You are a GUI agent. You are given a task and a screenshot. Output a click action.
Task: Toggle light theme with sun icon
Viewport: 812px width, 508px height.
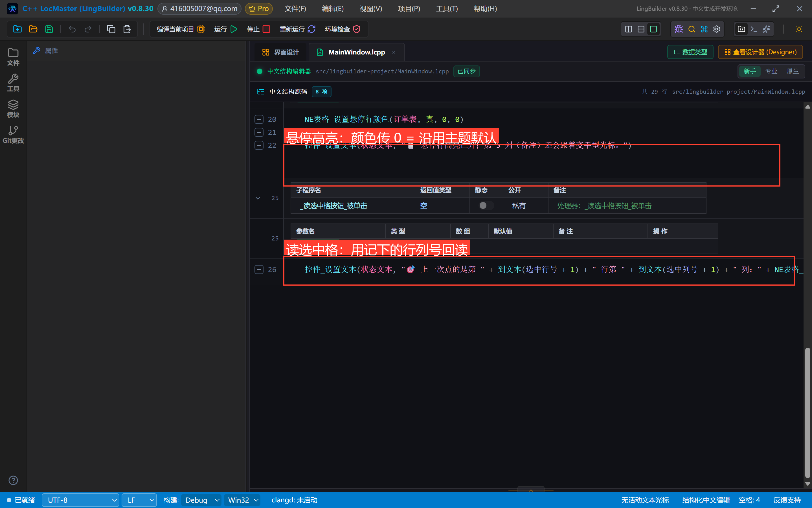(798, 29)
